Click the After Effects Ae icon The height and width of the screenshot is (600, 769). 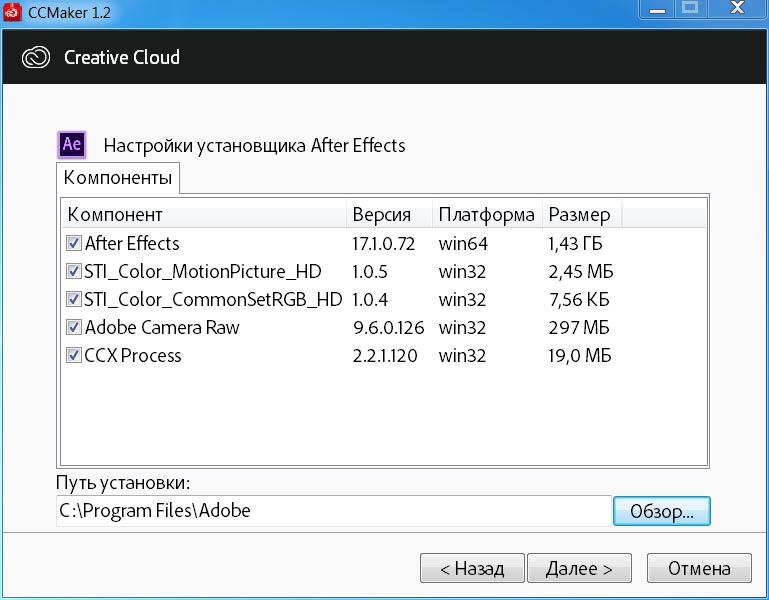[x=72, y=144]
